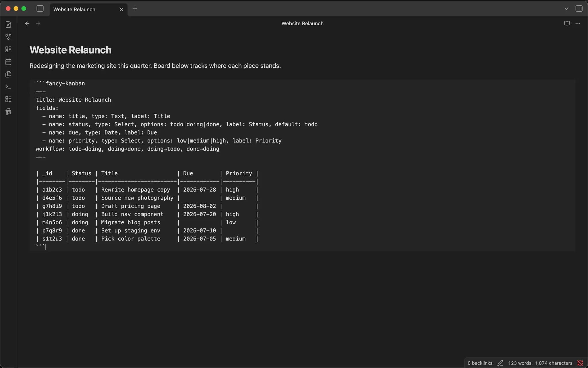
Task: Toggle the right sidebar panel
Action: (579, 9)
